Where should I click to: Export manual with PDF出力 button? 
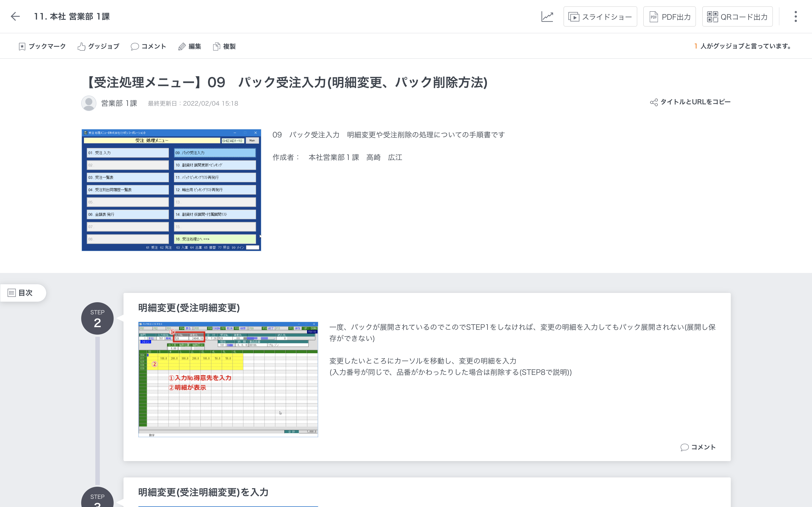(669, 17)
